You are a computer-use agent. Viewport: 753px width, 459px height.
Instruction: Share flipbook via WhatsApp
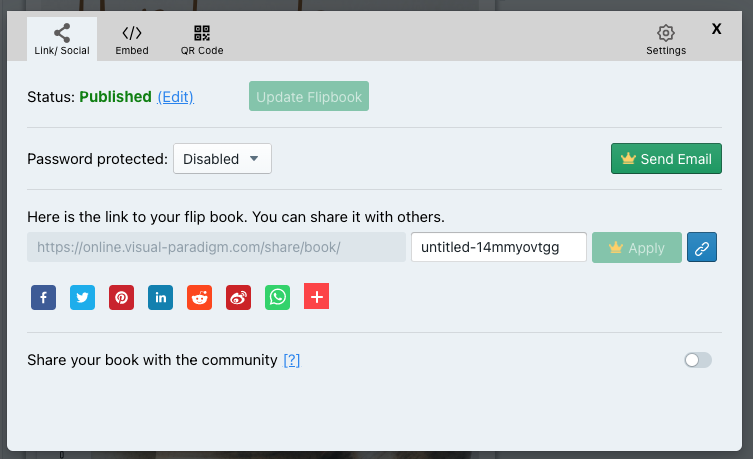[277, 297]
